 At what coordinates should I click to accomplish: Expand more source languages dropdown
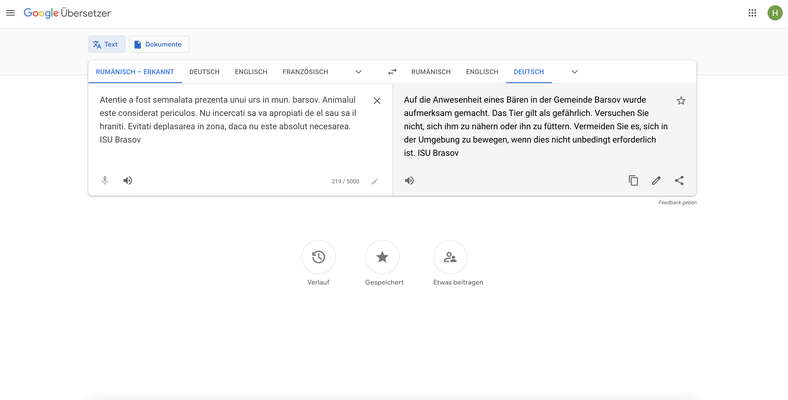[x=358, y=72]
